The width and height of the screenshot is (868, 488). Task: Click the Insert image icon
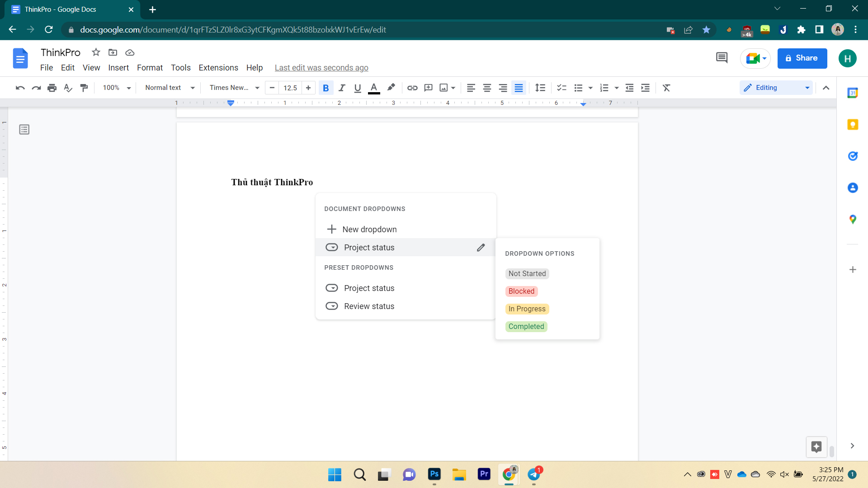(443, 88)
